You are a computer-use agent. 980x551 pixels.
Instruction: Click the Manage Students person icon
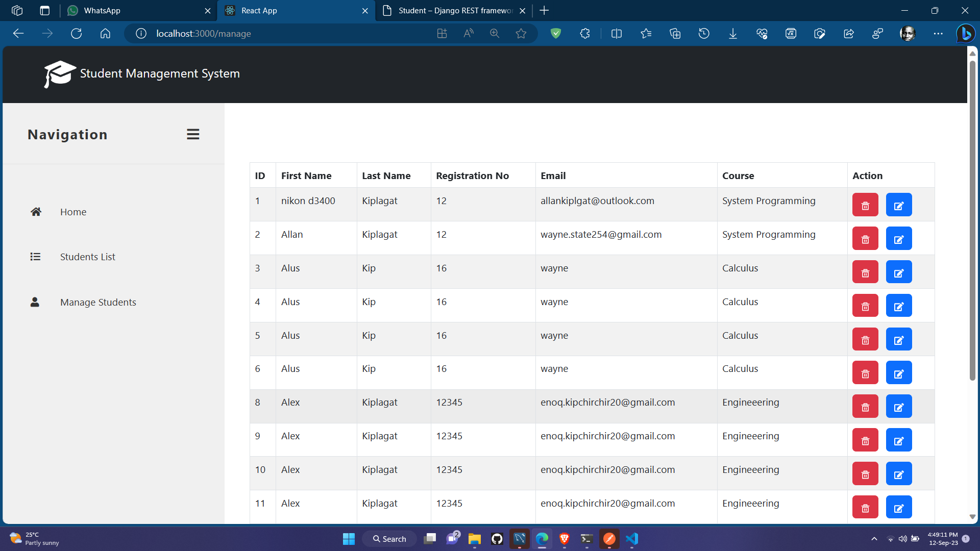(x=35, y=302)
